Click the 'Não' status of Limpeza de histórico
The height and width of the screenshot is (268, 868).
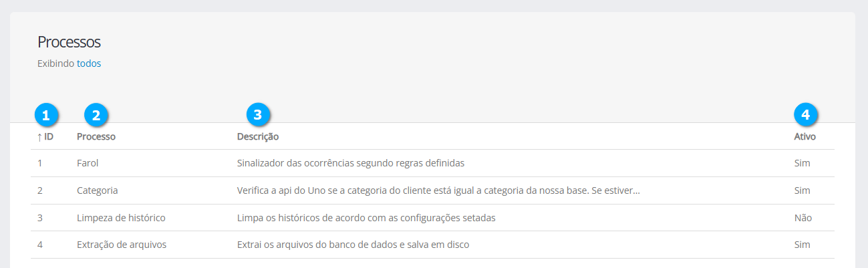[x=803, y=218]
